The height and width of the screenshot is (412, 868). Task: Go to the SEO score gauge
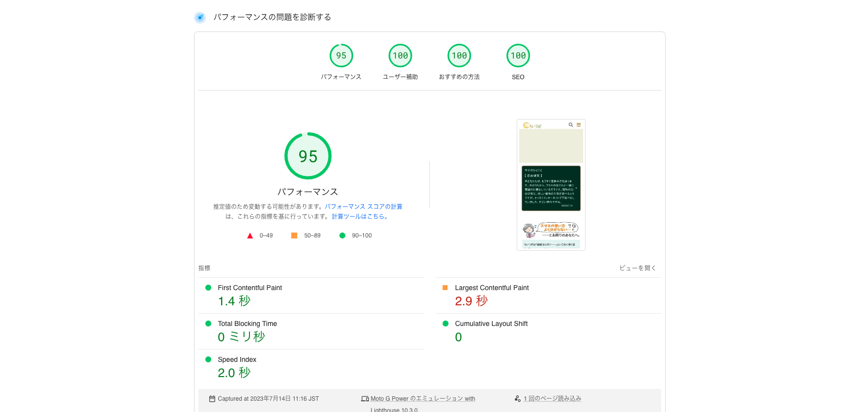518,56
